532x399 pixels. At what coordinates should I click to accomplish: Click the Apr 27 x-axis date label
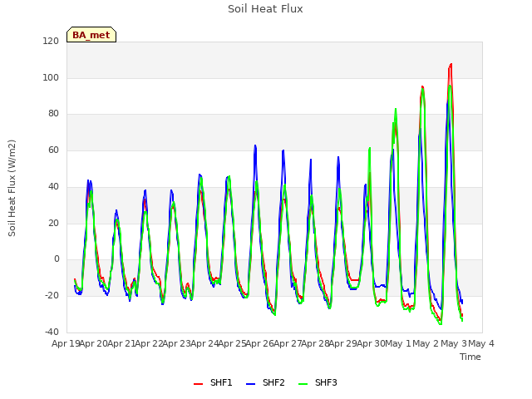(288, 343)
